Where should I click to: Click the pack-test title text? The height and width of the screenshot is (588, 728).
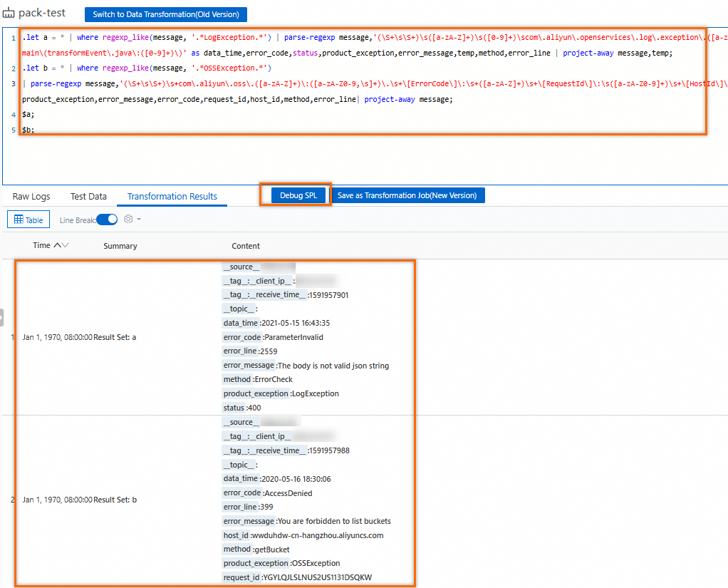(x=42, y=13)
